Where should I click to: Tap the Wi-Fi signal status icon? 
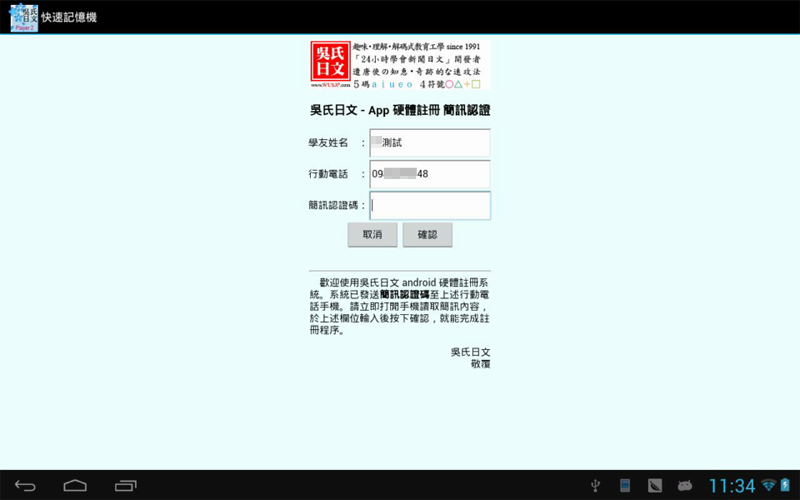click(768, 485)
